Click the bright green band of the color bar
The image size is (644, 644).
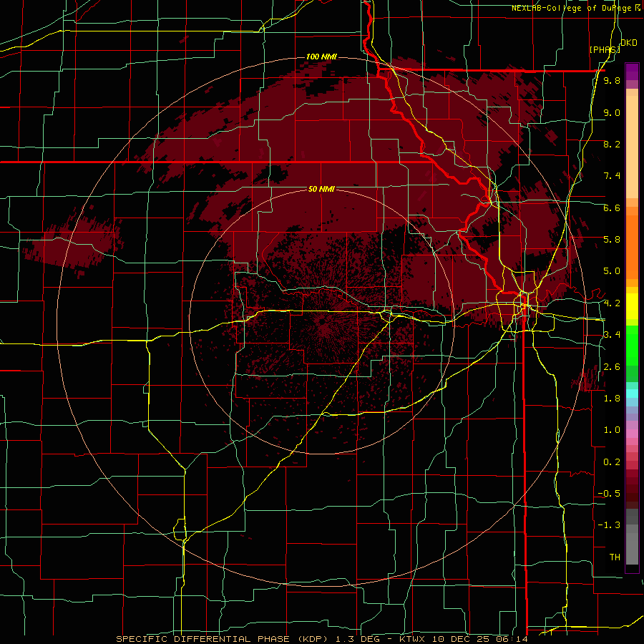click(632, 345)
